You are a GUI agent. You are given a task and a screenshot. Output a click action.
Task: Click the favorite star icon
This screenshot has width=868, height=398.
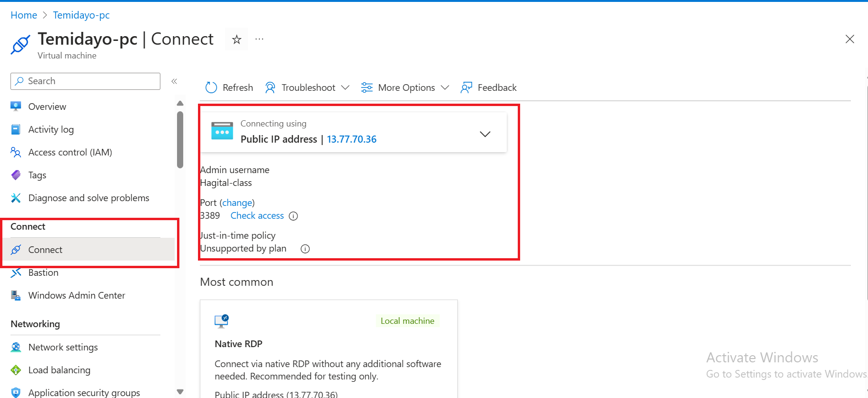coord(237,39)
